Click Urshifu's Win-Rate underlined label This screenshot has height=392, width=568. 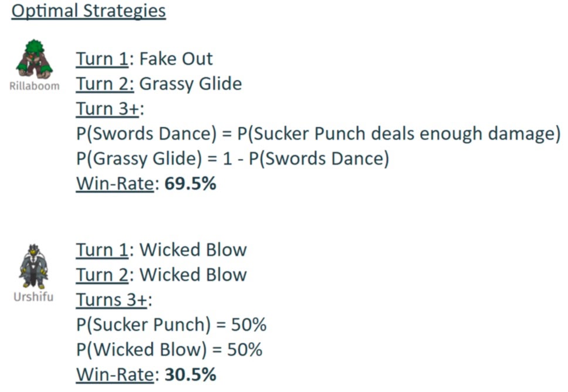pos(115,374)
